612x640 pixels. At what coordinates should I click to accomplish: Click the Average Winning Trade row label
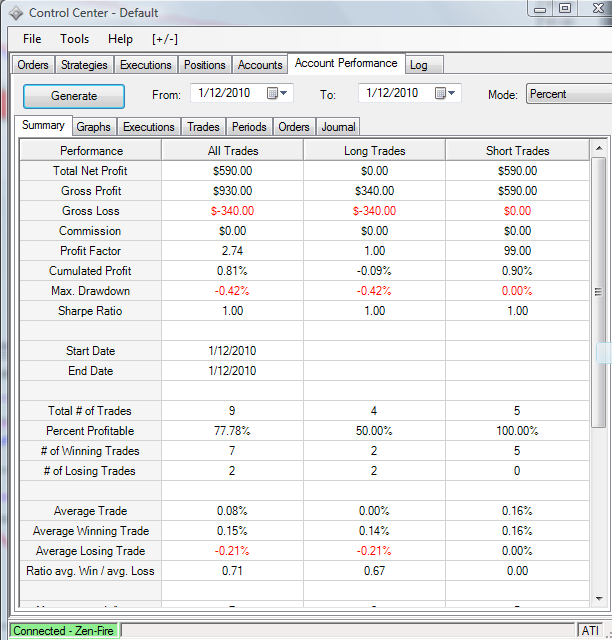coord(91,531)
